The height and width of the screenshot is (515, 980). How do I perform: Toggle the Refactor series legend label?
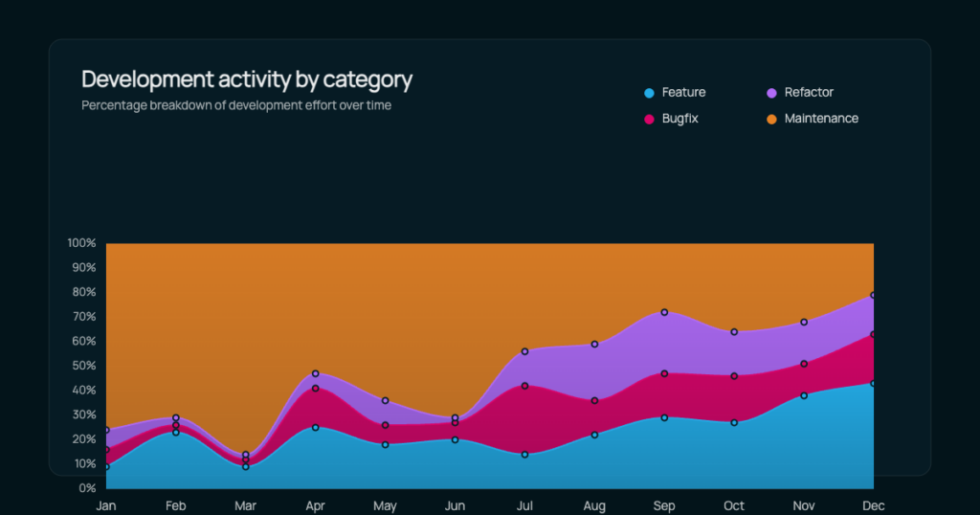(809, 93)
